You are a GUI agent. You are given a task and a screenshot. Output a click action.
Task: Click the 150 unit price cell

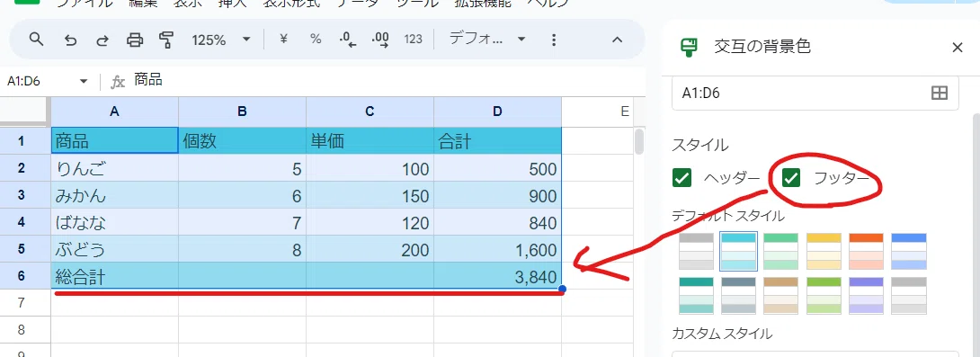click(x=370, y=195)
